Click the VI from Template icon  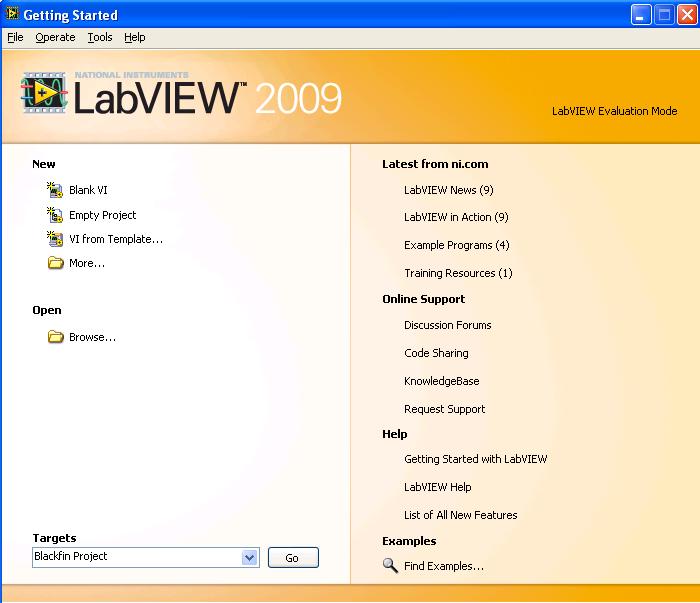[x=55, y=239]
